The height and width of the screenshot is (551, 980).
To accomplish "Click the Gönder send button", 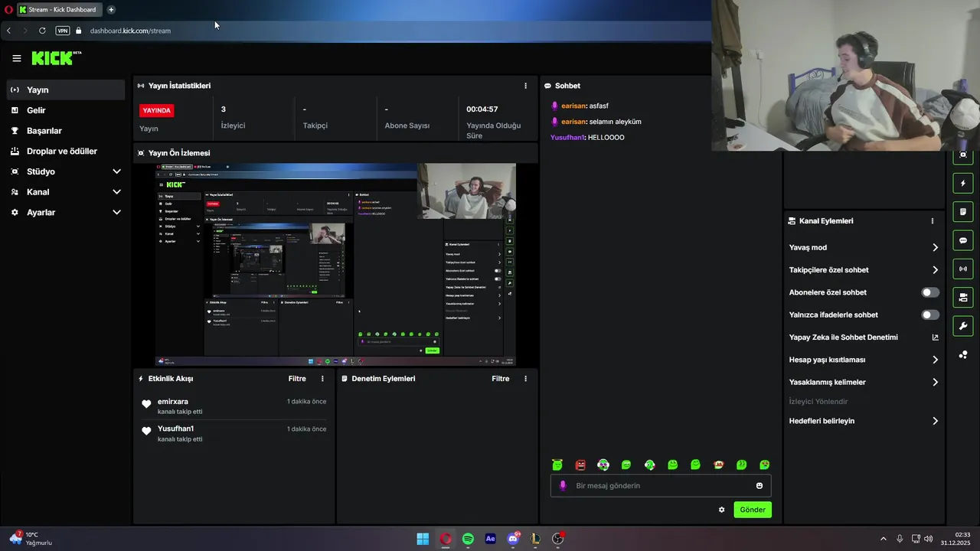I will [x=753, y=510].
